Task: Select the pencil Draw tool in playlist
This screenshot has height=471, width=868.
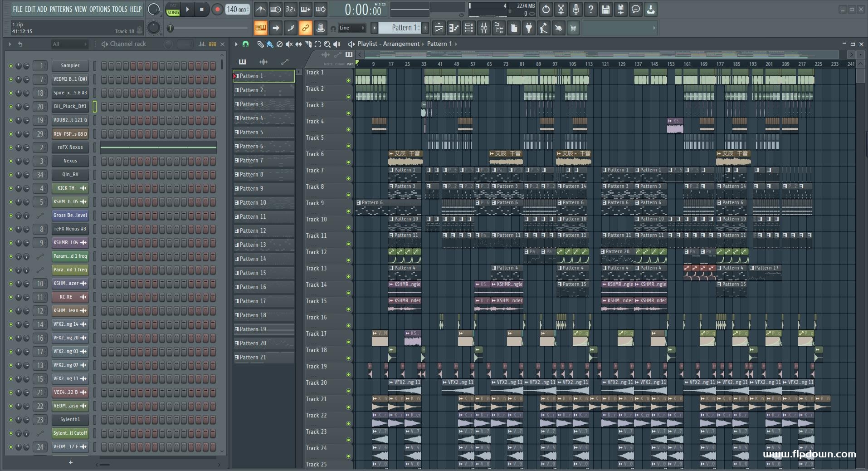Action: tap(260, 44)
